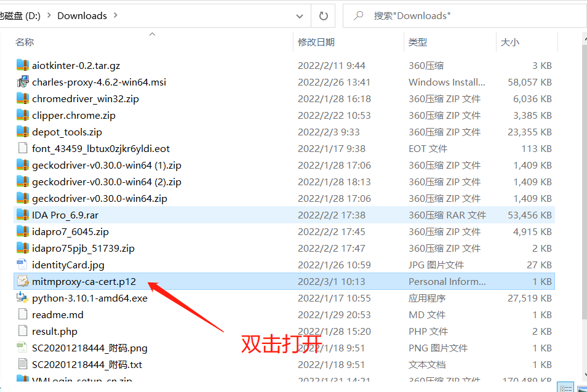
Task: Click the search magnifier icon
Action: click(358, 16)
